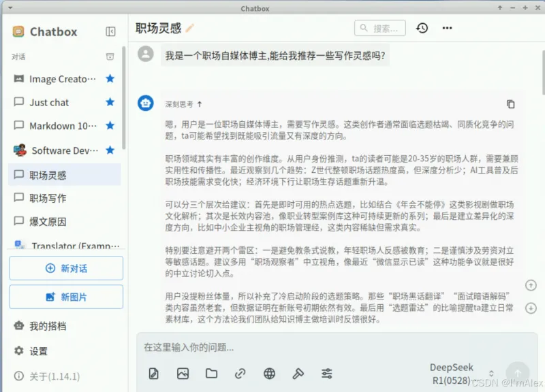Screen dimensions: 545x392
Task: Open 设置 settings in sidebar
Action: (x=38, y=351)
